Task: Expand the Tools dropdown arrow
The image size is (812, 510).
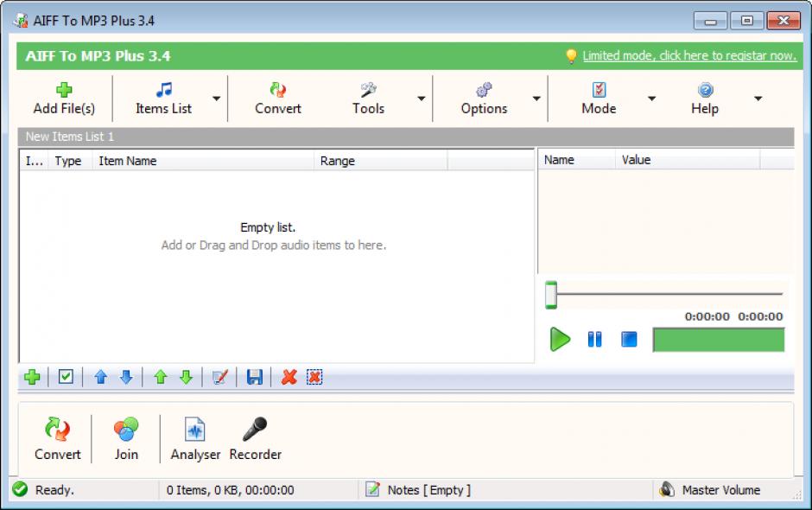Action: [x=422, y=99]
